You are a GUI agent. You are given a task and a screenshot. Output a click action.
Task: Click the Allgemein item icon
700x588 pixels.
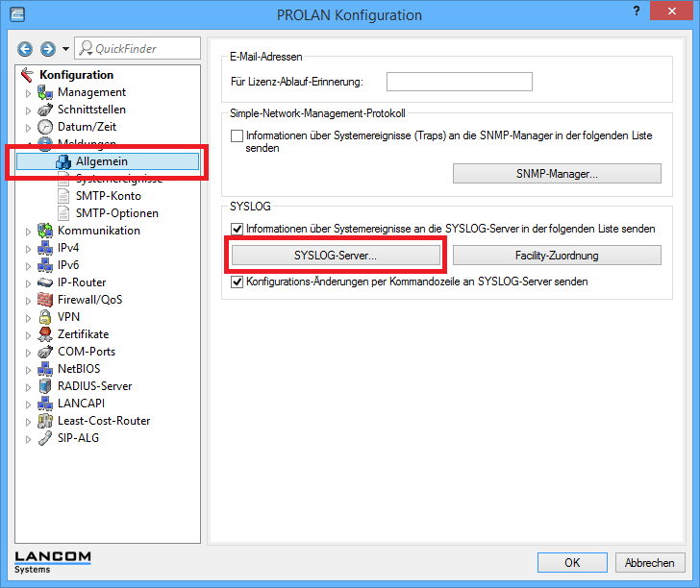tap(63, 161)
